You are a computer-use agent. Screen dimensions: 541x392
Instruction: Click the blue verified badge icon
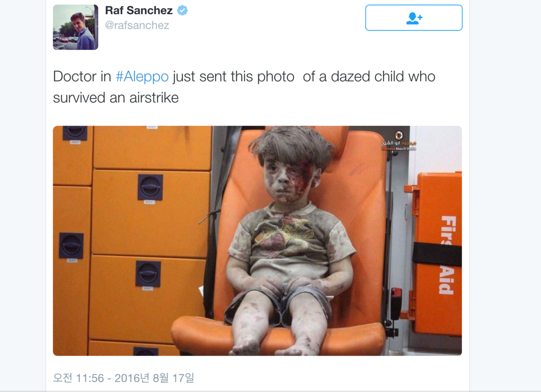coord(183,10)
